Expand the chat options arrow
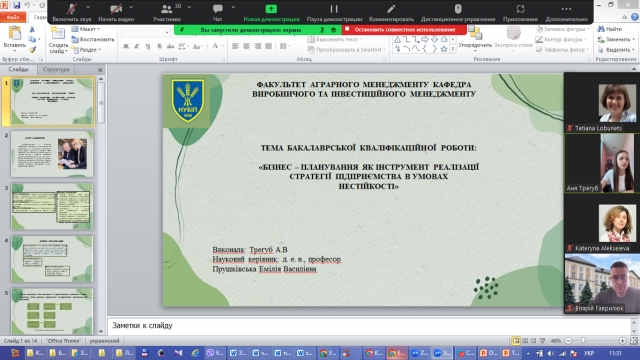The width and height of the screenshot is (640, 360). (x=233, y=7)
